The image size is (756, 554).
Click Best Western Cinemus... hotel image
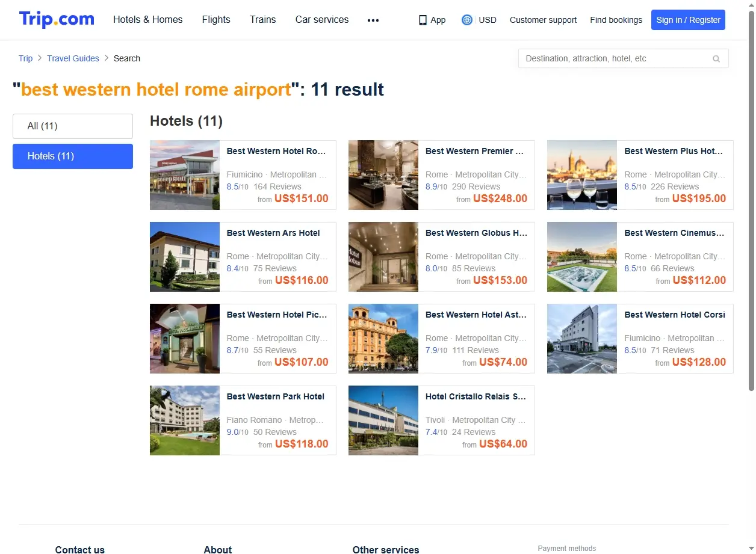click(x=582, y=257)
